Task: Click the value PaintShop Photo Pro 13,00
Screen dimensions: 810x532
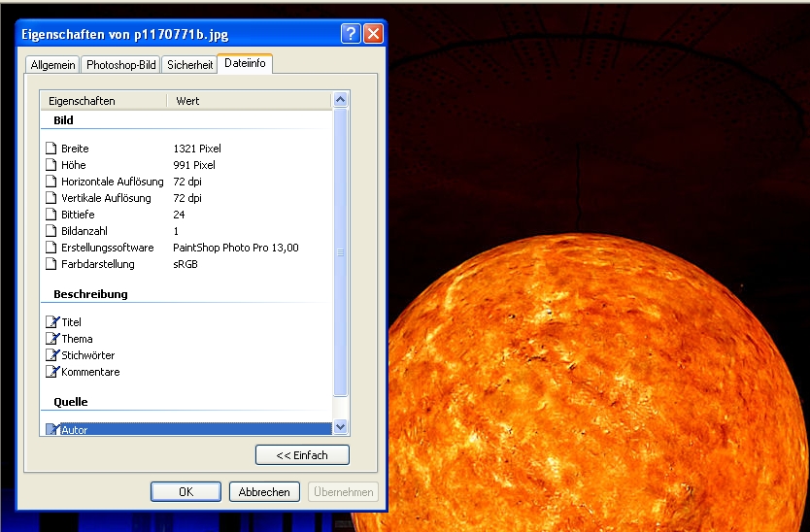Action: [x=236, y=248]
